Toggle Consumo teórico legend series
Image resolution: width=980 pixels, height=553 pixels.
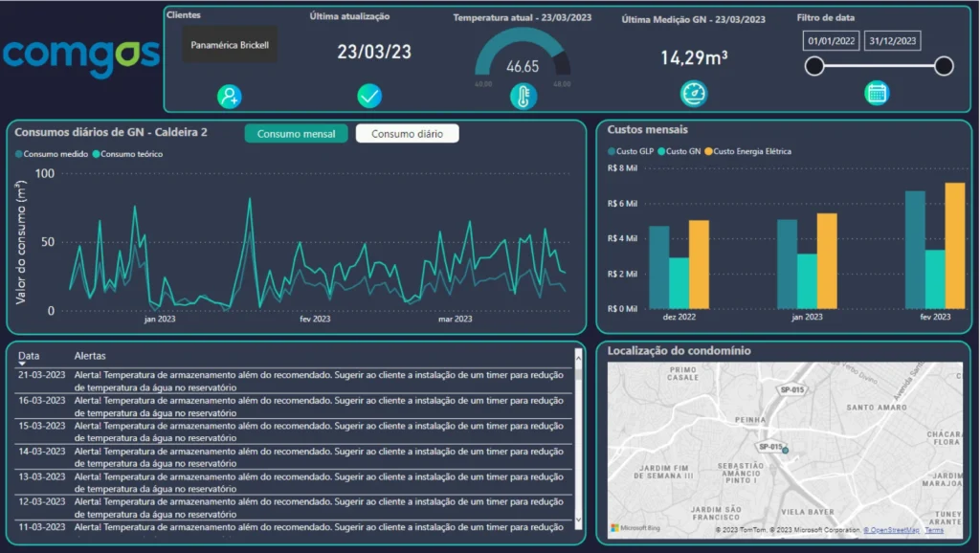[128, 154]
